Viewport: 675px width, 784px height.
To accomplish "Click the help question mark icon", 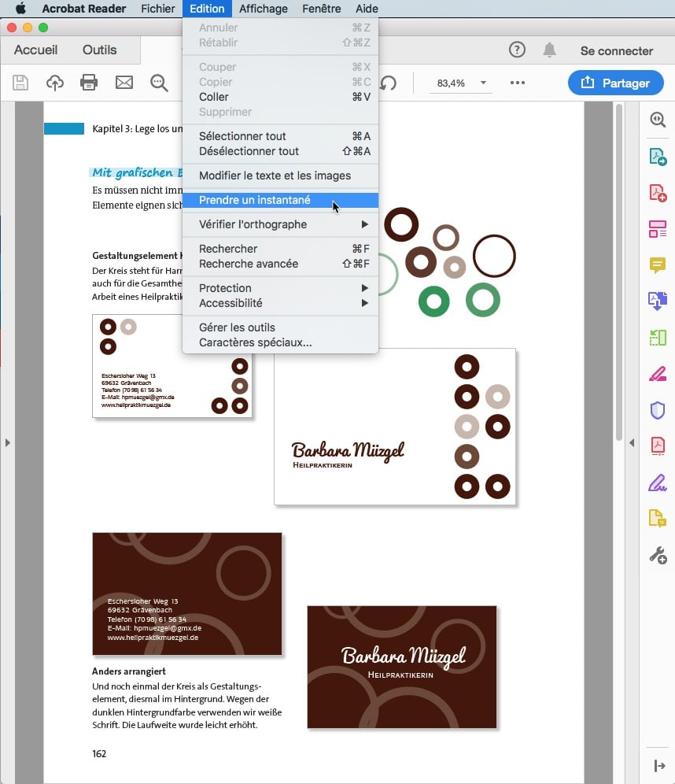I will (x=517, y=50).
